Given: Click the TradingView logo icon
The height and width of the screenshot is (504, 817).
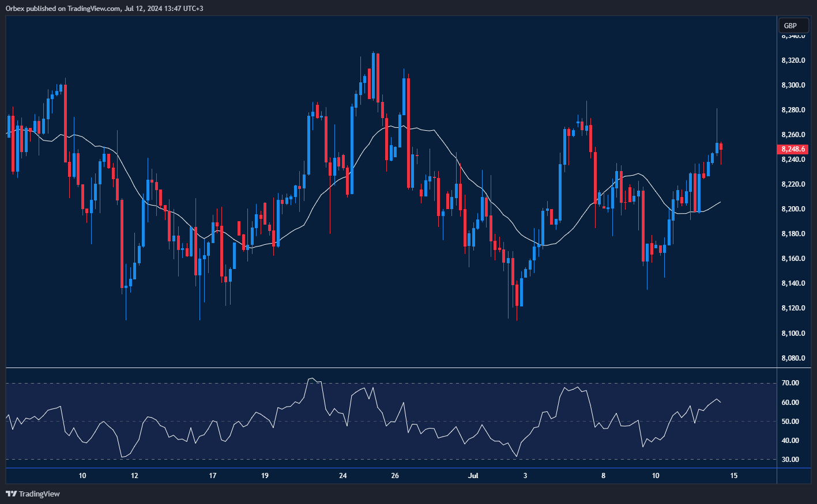Looking at the screenshot, I should [11, 494].
